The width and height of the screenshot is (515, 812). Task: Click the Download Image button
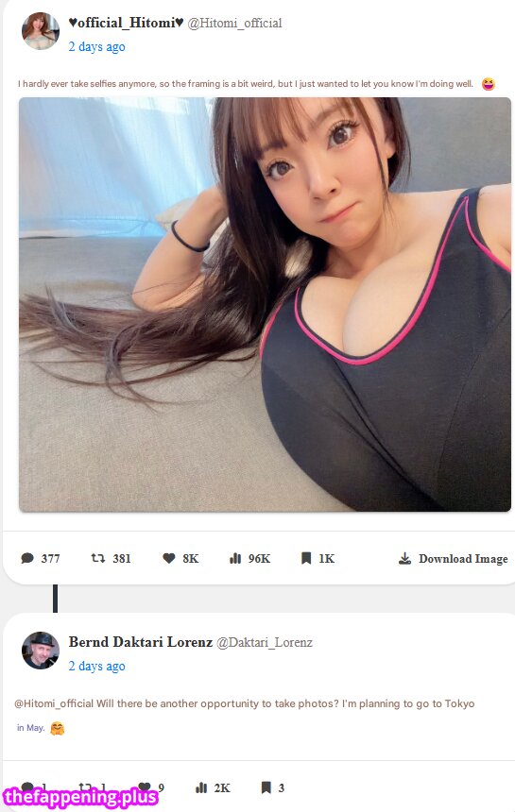[x=454, y=558]
